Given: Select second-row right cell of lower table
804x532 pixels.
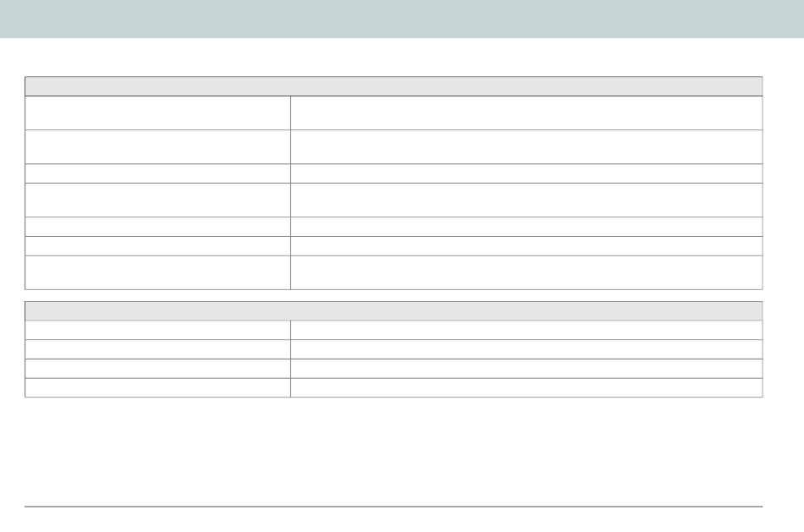Looking at the screenshot, I should pos(526,349).
